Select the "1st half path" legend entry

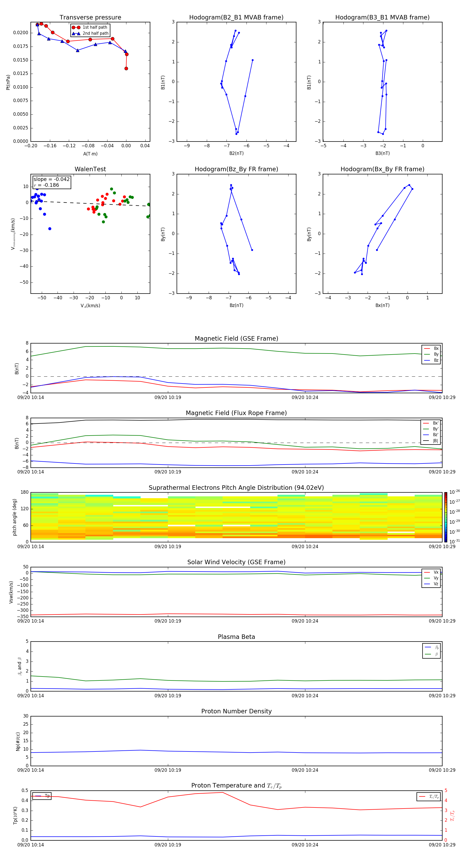[x=90, y=27]
